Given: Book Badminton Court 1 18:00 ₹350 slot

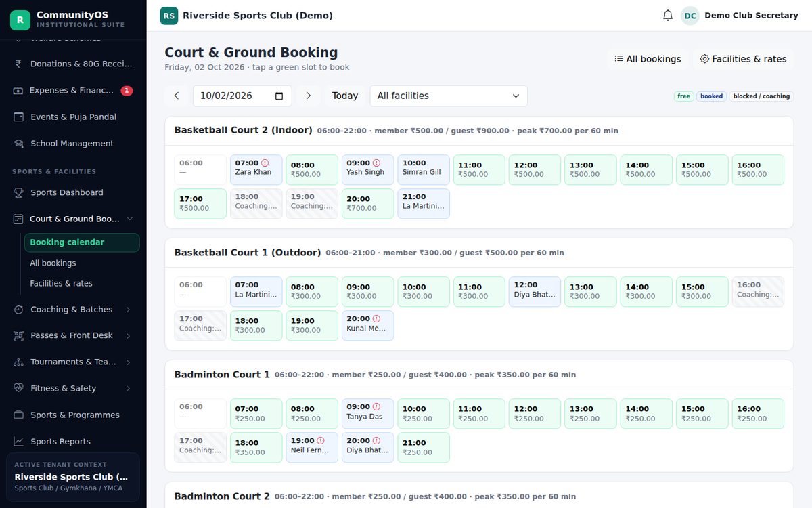Looking at the screenshot, I should tap(256, 448).
